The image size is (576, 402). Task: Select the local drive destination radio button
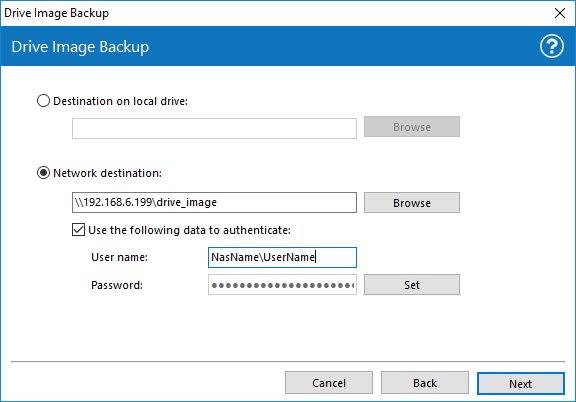[43, 101]
